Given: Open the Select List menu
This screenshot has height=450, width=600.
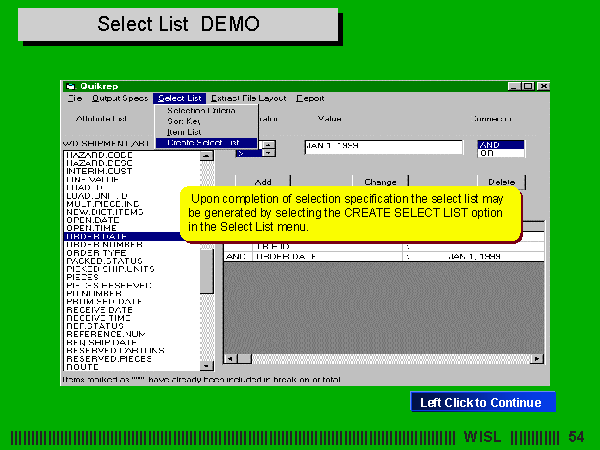Looking at the screenshot, I should [180, 98].
